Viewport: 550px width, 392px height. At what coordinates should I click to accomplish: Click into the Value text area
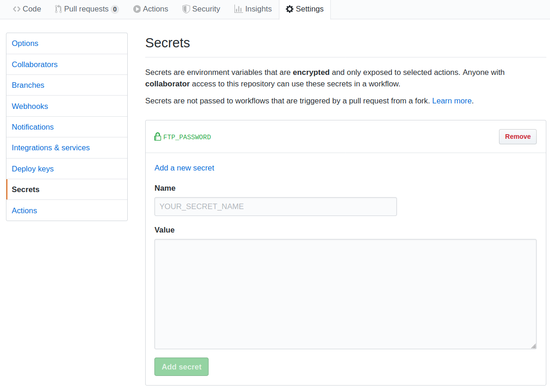click(345, 294)
